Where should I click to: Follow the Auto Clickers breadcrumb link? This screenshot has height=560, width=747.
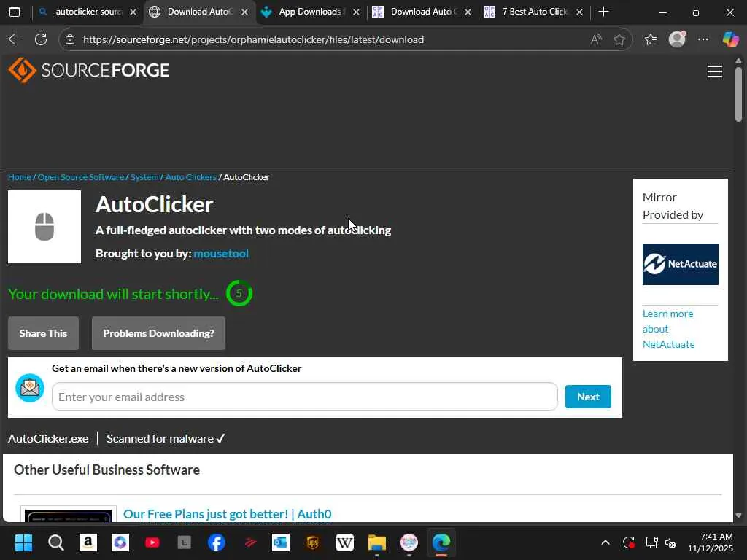190,177
